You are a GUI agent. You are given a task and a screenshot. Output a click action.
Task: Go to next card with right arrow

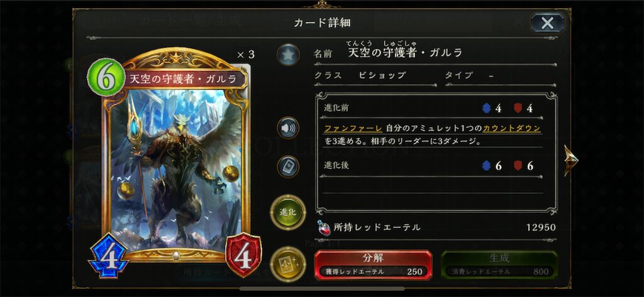coord(570,160)
